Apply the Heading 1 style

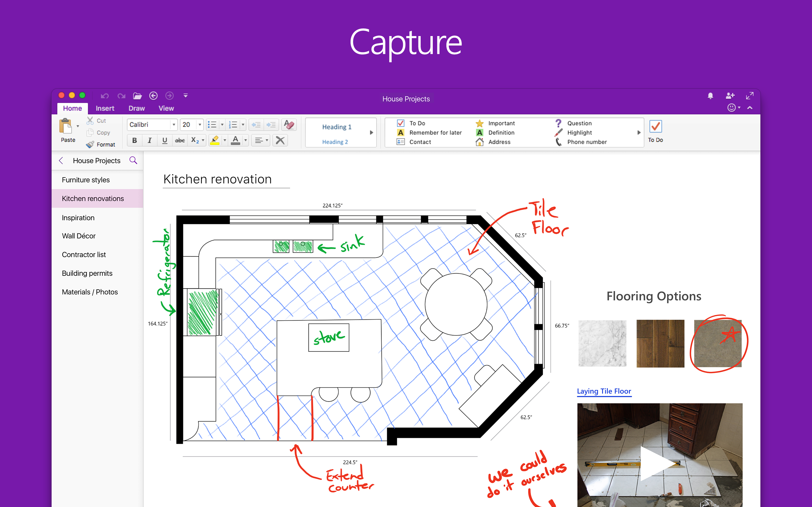337,127
